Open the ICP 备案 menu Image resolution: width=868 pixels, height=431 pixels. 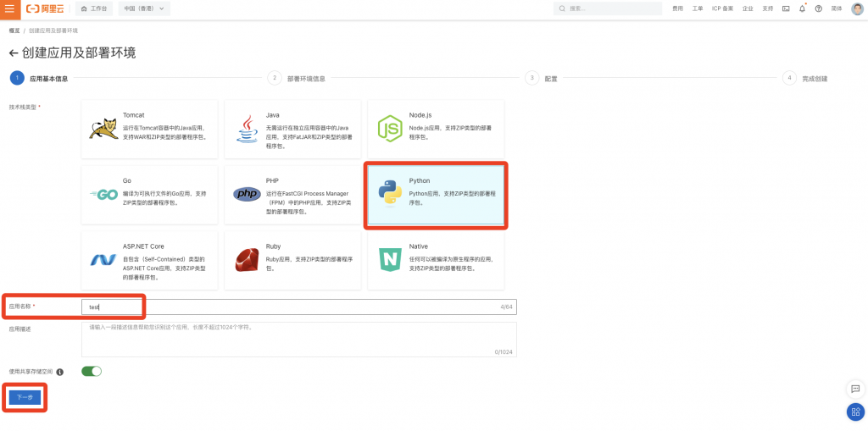tap(722, 8)
